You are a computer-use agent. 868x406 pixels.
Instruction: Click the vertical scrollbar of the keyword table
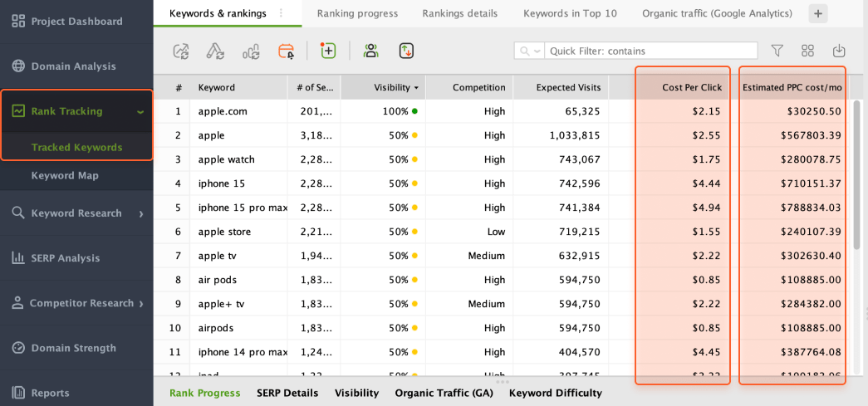coord(857,174)
